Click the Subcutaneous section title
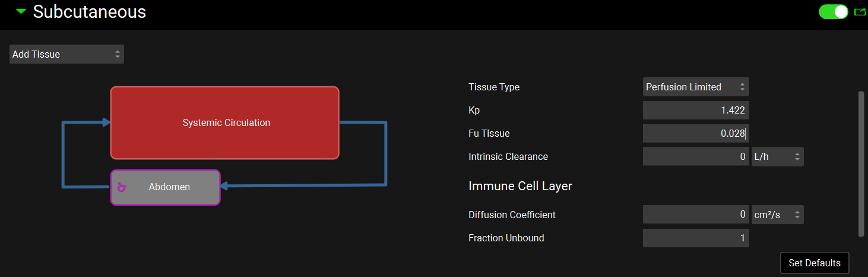The width and height of the screenshot is (868, 277). pos(90,11)
